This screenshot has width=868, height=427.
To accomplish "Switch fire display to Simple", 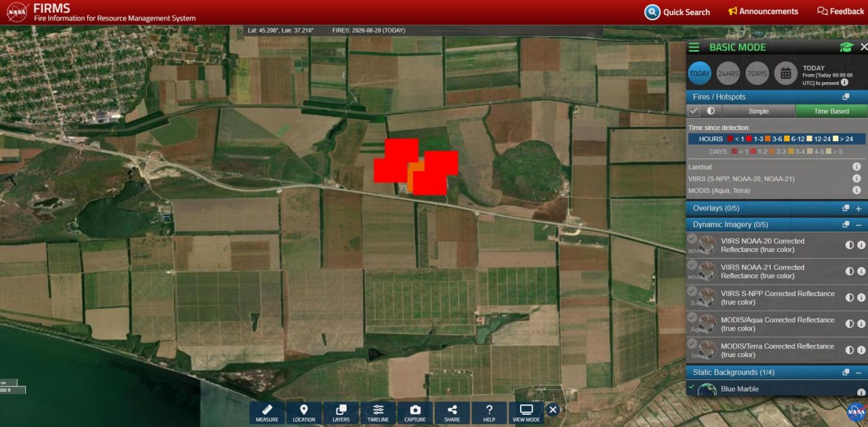I will (758, 111).
